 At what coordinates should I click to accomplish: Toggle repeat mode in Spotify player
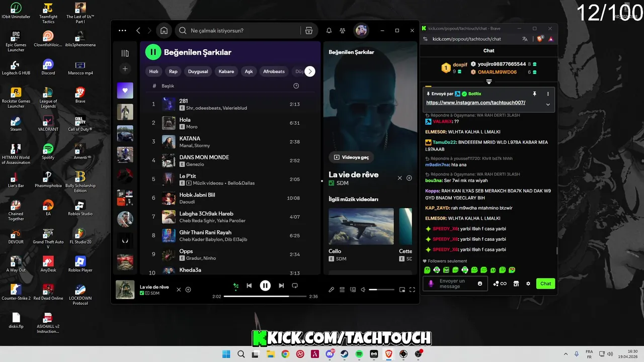point(295,286)
